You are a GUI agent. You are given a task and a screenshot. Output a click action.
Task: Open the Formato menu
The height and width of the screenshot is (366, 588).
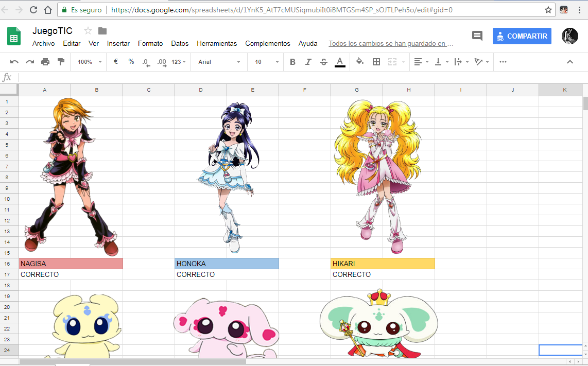(x=150, y=44)
